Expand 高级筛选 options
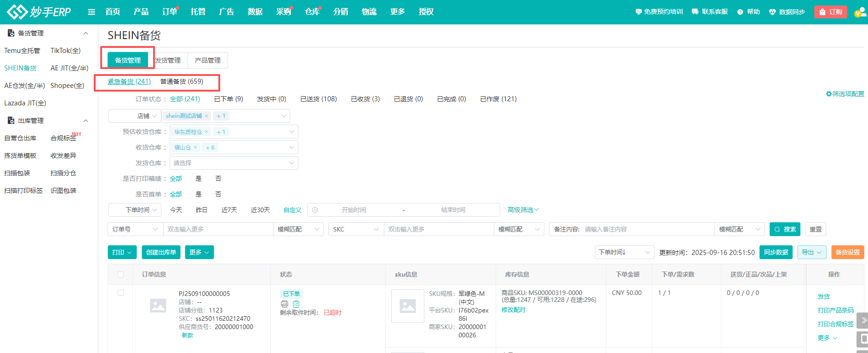The height and width of the screenshot is (353, 868). click(523, 210)
